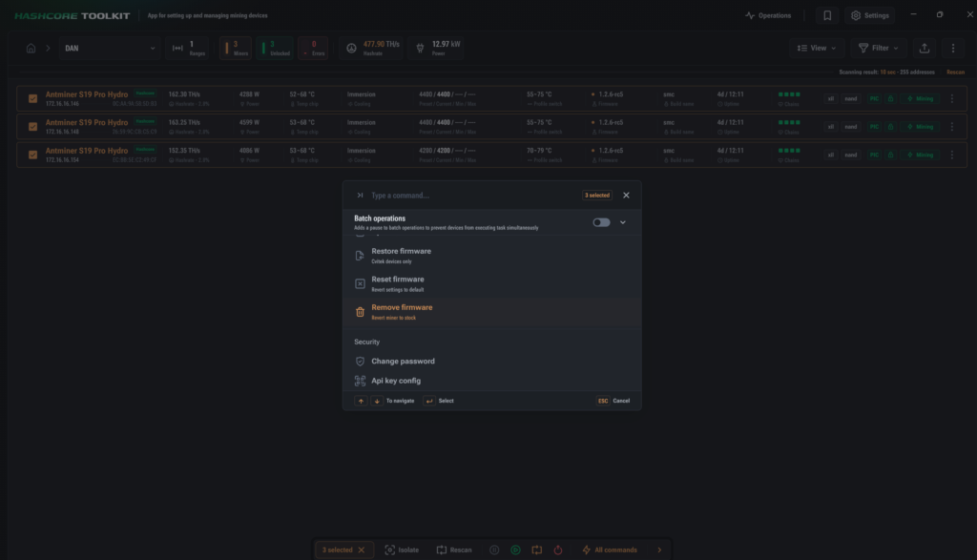The width and height of the screenshot is (977, 560).
Task: Select Change password command
Action: pos(491,362)
